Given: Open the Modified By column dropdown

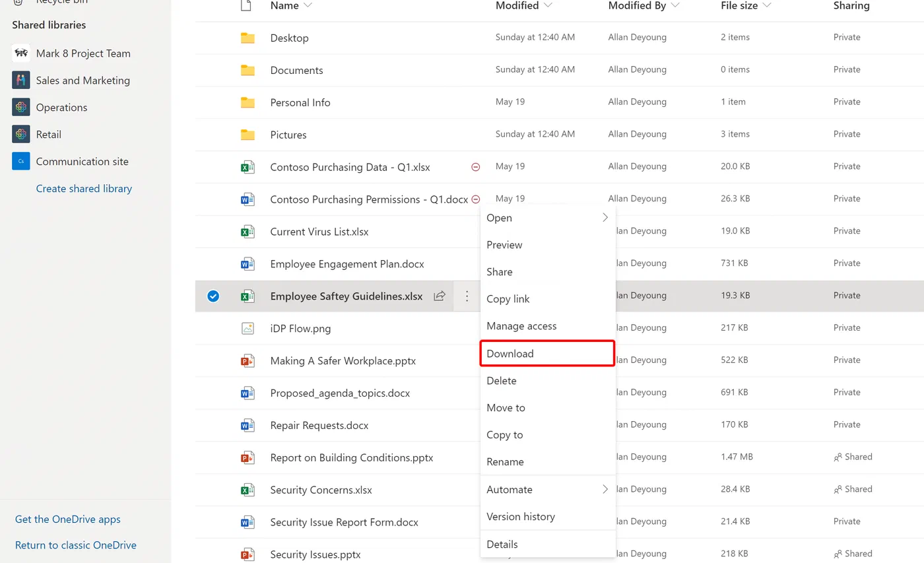Looking at the screenshot, I should 675,6.
